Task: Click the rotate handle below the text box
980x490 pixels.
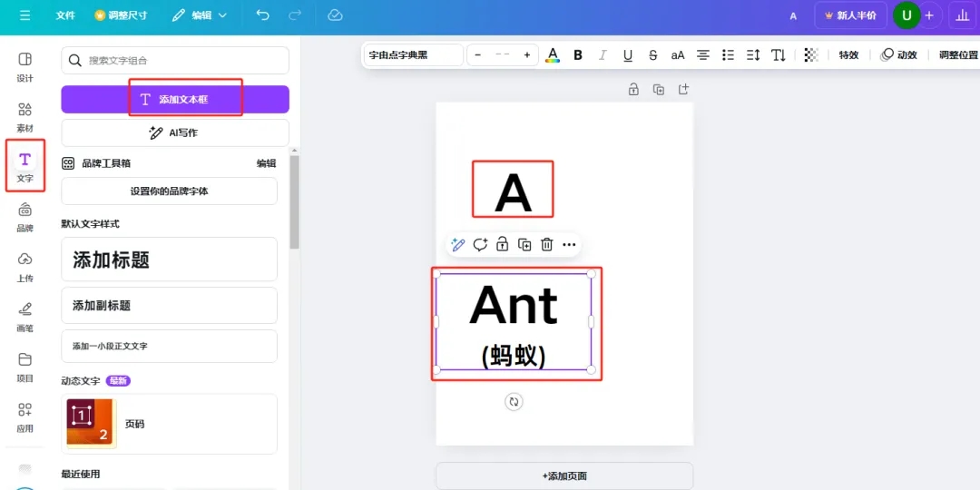Action: click(514, 401)
